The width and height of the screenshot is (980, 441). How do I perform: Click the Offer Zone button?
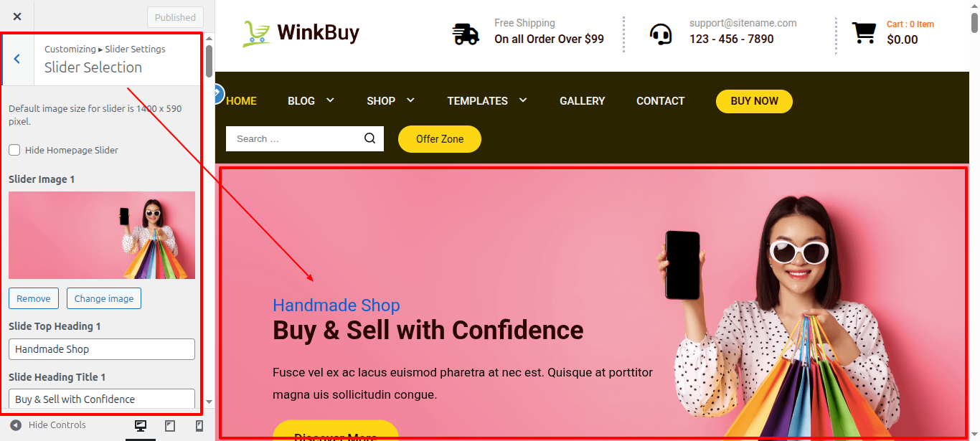440,139
